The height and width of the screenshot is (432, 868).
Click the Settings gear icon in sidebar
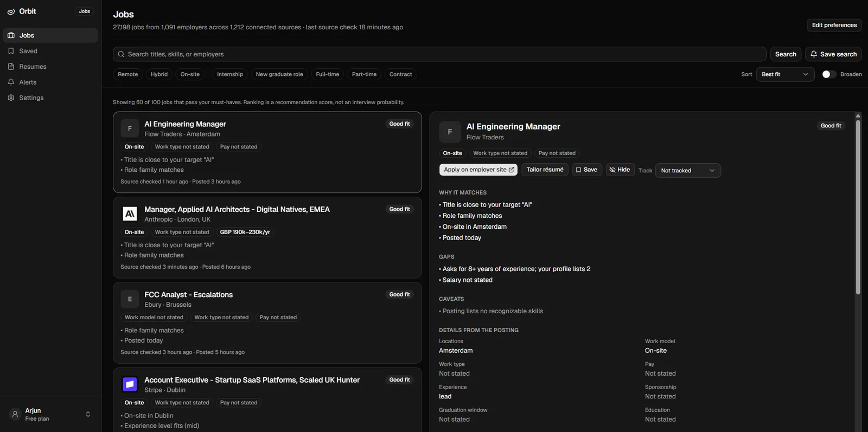coord(11,98)
